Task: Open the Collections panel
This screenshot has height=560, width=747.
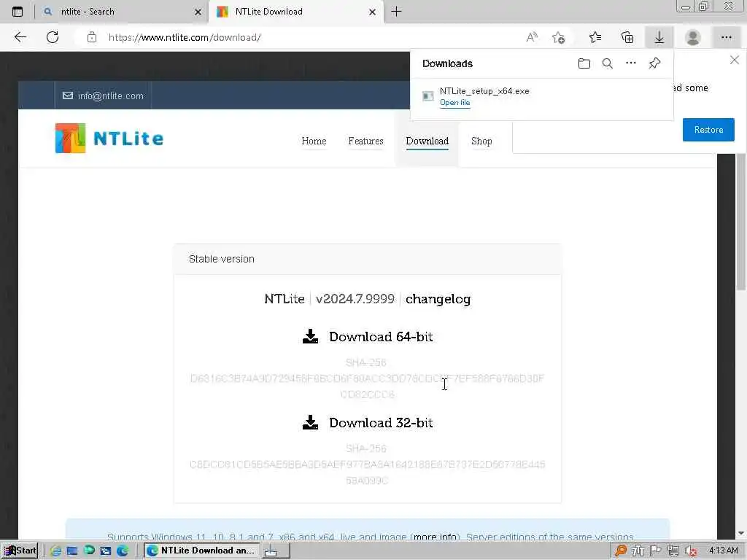Action: pos(627,37)
